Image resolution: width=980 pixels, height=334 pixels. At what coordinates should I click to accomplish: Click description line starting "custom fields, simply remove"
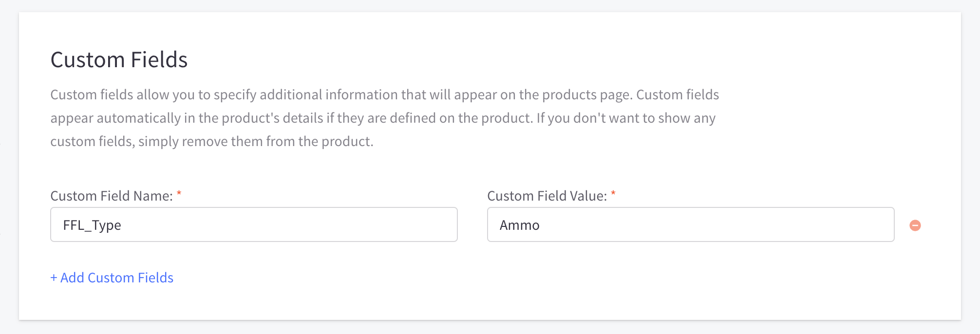tap(212, 141)
